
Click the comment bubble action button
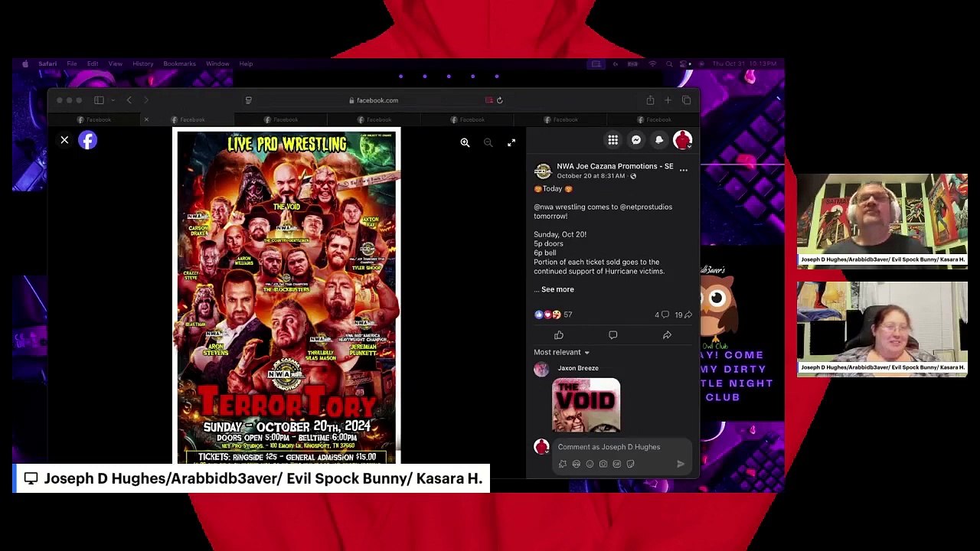(x=612, y=335)
